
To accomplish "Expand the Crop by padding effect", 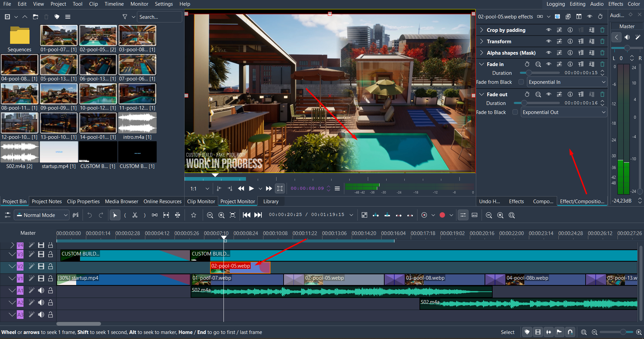I will (x=482, y=30).
